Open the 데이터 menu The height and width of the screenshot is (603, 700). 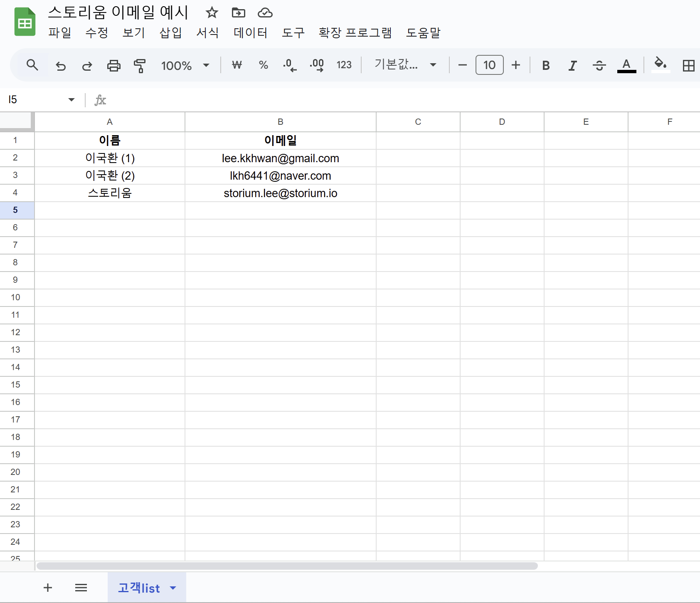250,32
